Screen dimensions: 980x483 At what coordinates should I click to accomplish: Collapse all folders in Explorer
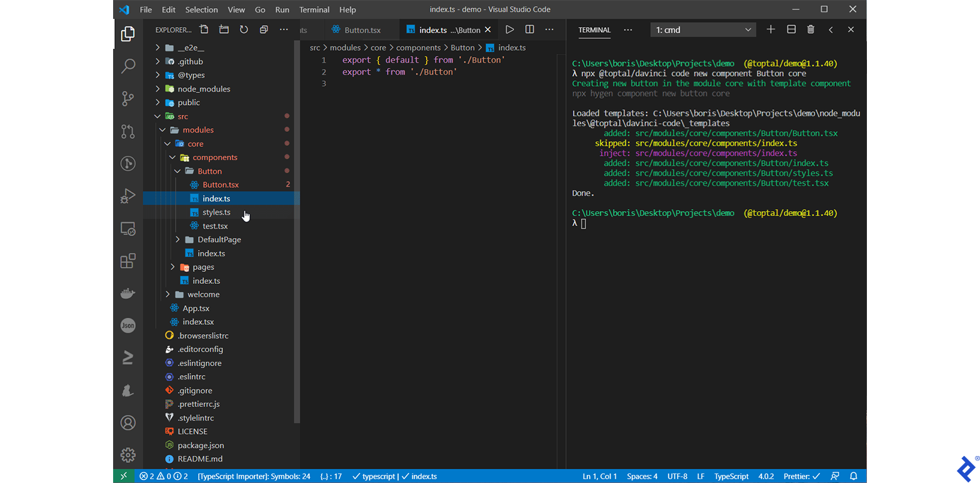coord(264,30)
